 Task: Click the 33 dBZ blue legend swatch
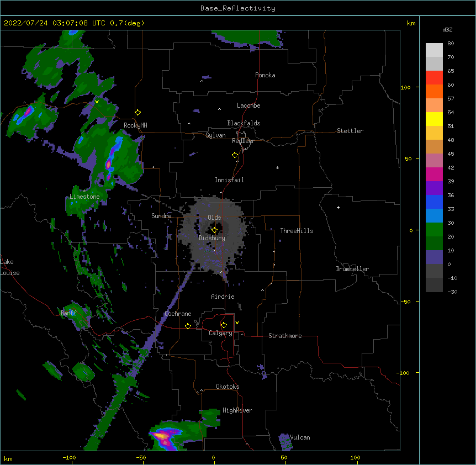click(x=434, y=202)
